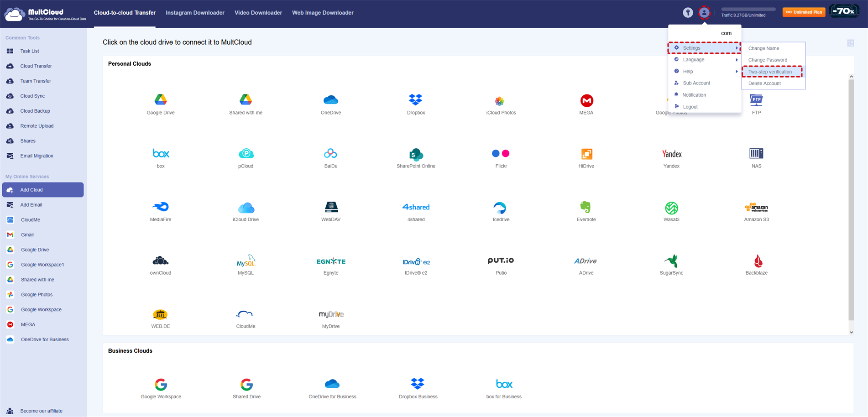The height and width of the screenshot is (417, 868).
Task: Add Amazon S3 storage
Action: pos(756,208)
